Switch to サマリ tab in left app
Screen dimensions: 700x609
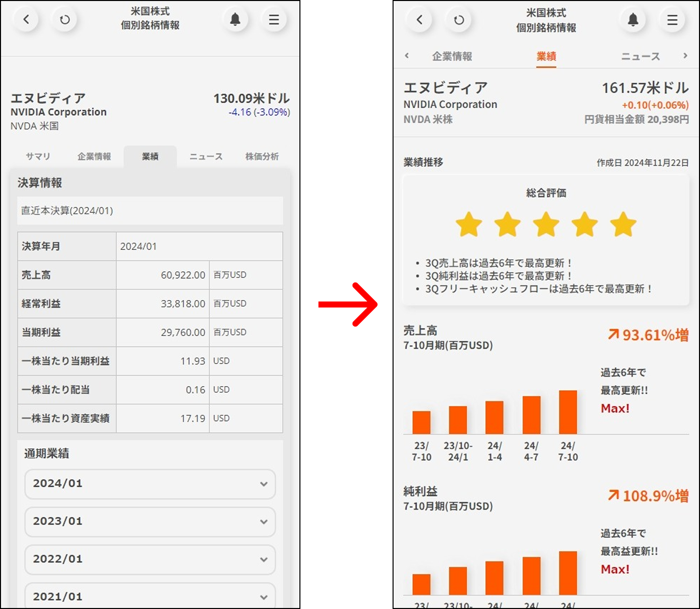(x=38, y=156)
